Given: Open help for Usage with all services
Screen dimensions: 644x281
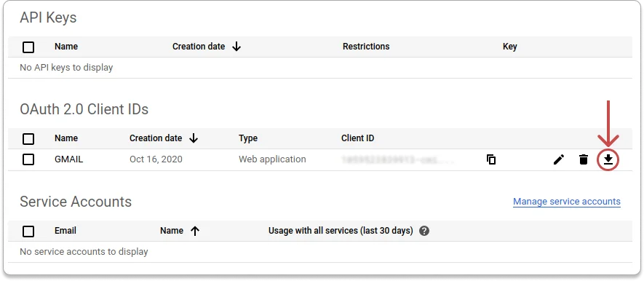Looking at the screenshot, I should pyautogui.click(x=424, y=231).
